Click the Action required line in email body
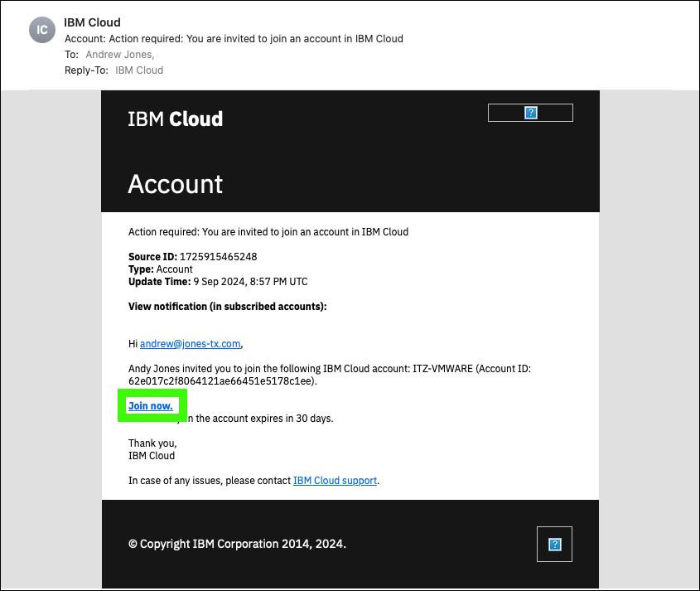700x591 pixels. tap(268, 232)
